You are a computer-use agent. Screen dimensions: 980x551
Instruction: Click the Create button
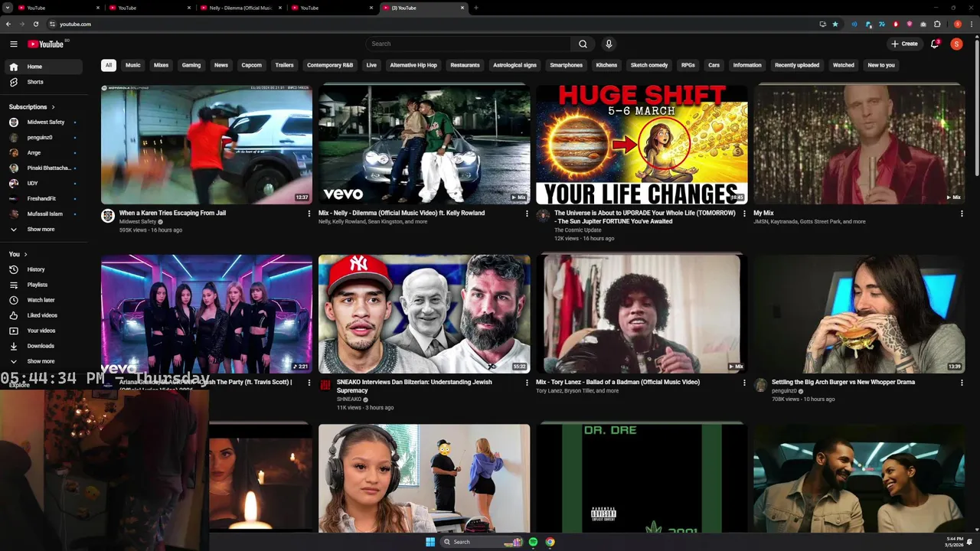(x=904, y=44)
